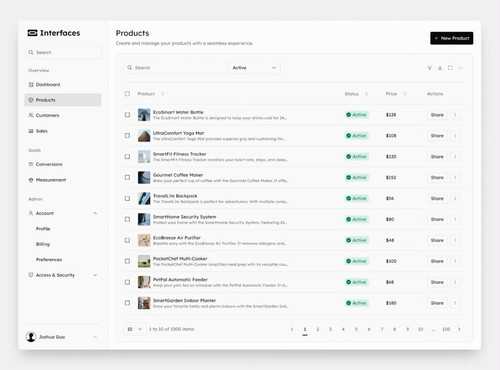The image size is (500, 370).
Task: Go to the next page arrow
Action: (459, 329)
